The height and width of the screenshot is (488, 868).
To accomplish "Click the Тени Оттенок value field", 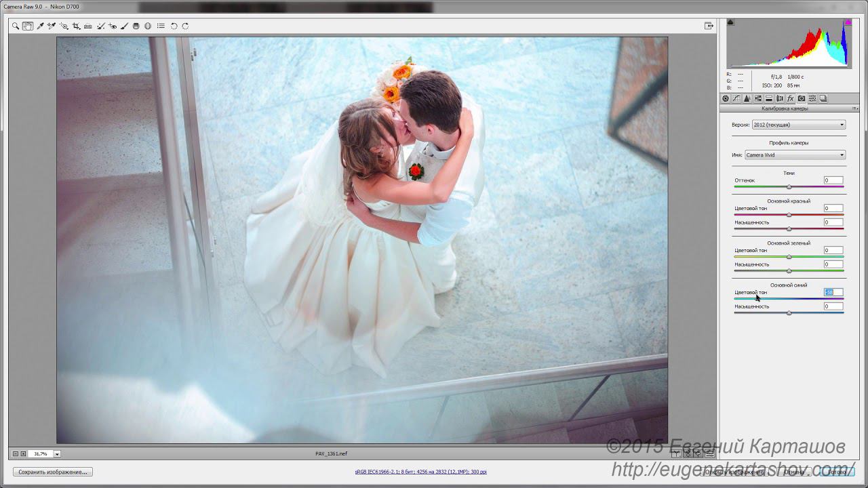I will tap(833, 180).
